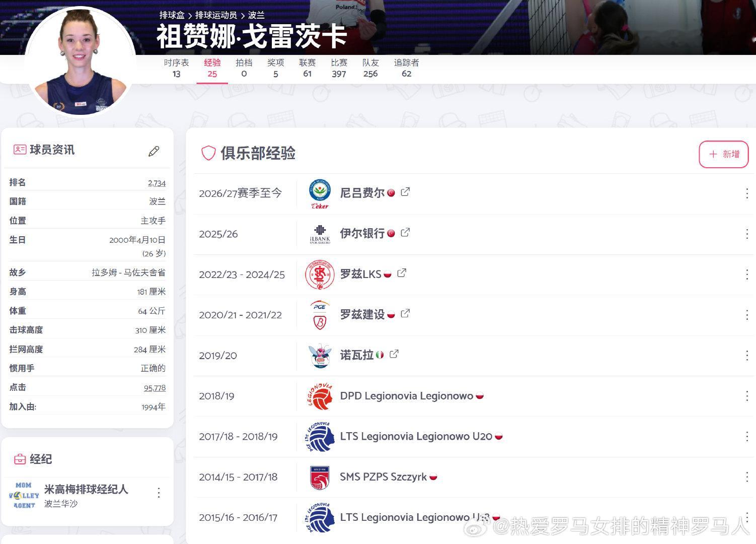Viewport: 756px width, 544px height.
Task: Click the 诺瓦拉 club logo
Action: [320, 356]
